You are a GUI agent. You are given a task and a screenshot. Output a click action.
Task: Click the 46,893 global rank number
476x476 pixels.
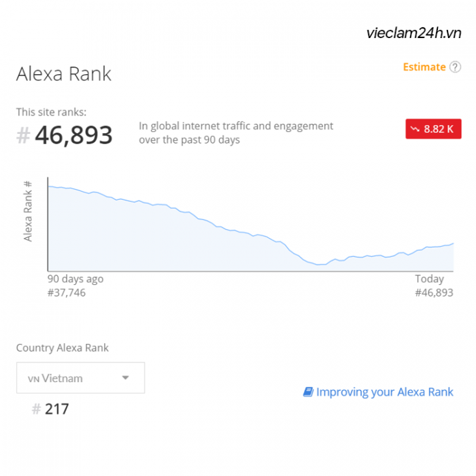pyautogui.click(x=73, y=135)
